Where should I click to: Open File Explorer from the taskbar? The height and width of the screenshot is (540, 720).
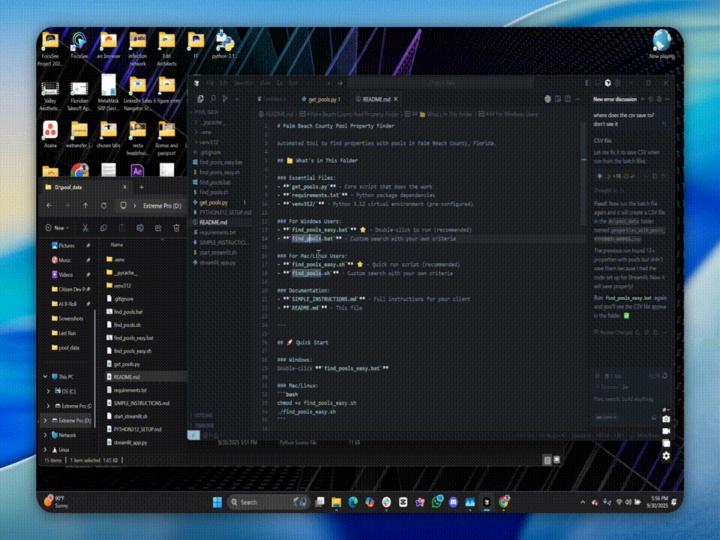336,502
